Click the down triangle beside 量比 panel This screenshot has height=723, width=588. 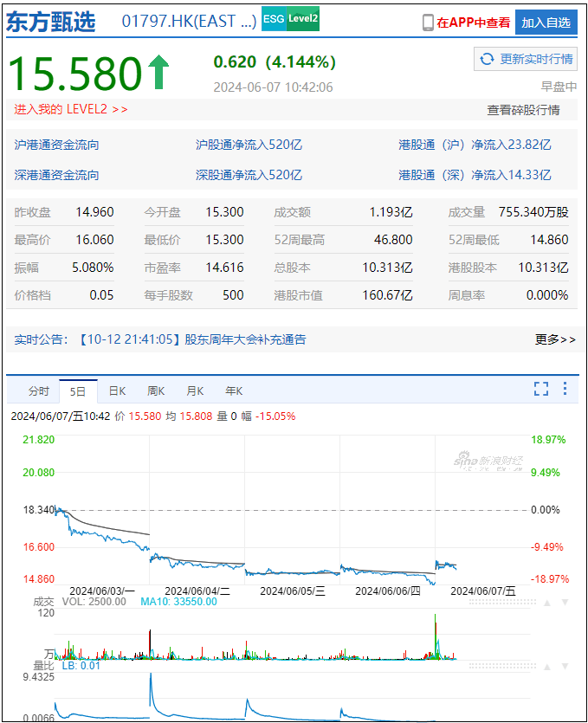coord(565,667)
